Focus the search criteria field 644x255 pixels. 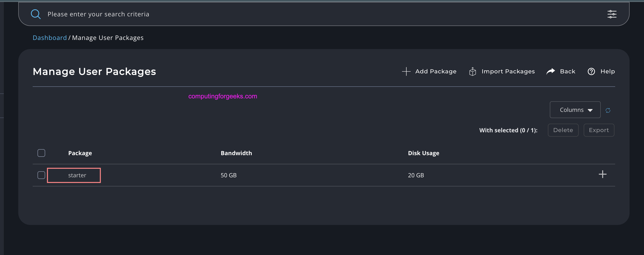coord(324,14)
